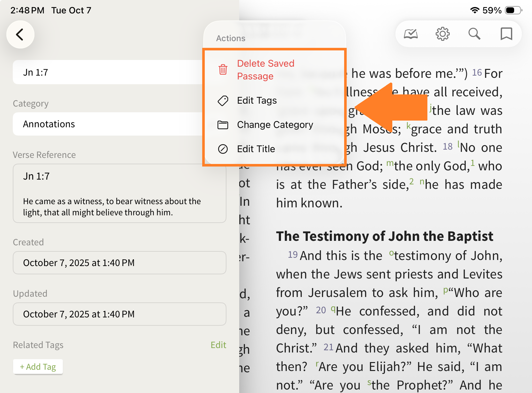Choose Edit Tags from Actions menu
532x393 pixels.
(257, 100)
